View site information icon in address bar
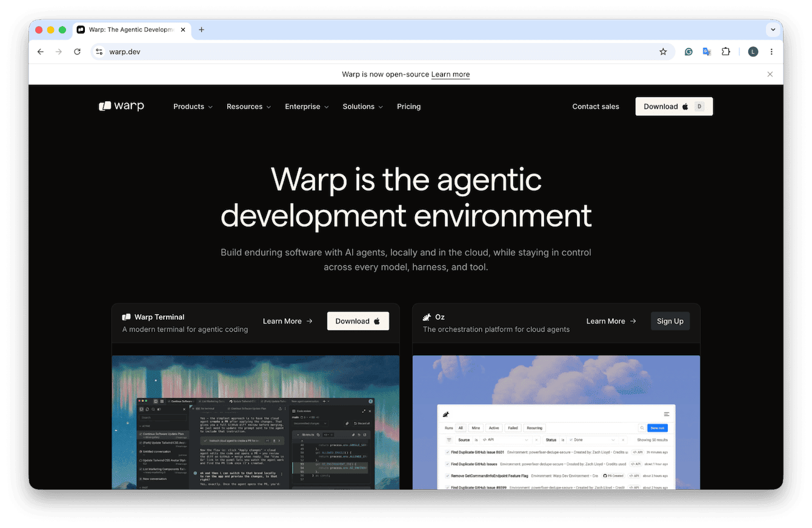Screen dimensions: 812x528 click(99, 52)
